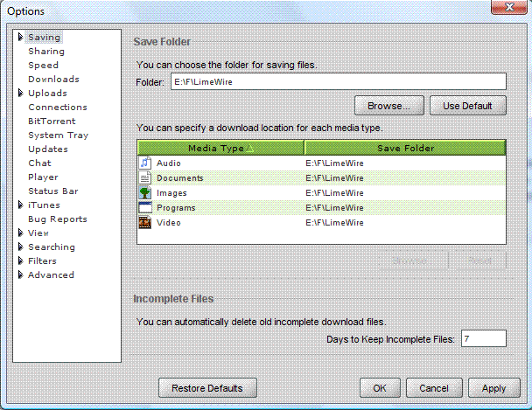The height and width of the screenshot is (410, 532).
Task: Expand the iTunes options arrow
Action: [20, 205]
